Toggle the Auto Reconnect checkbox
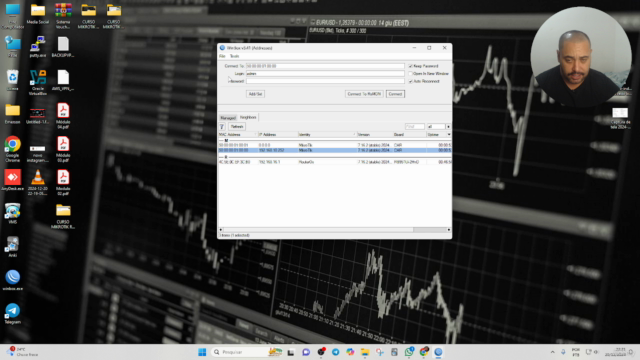 (411, 82)
